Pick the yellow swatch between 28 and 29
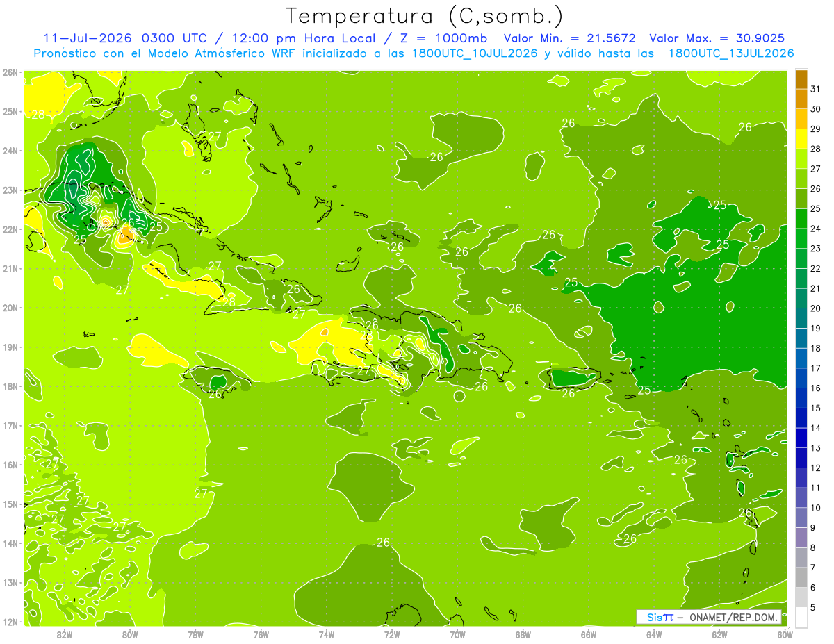The height and width of the screenshot is (644, 834). point(801,139)
